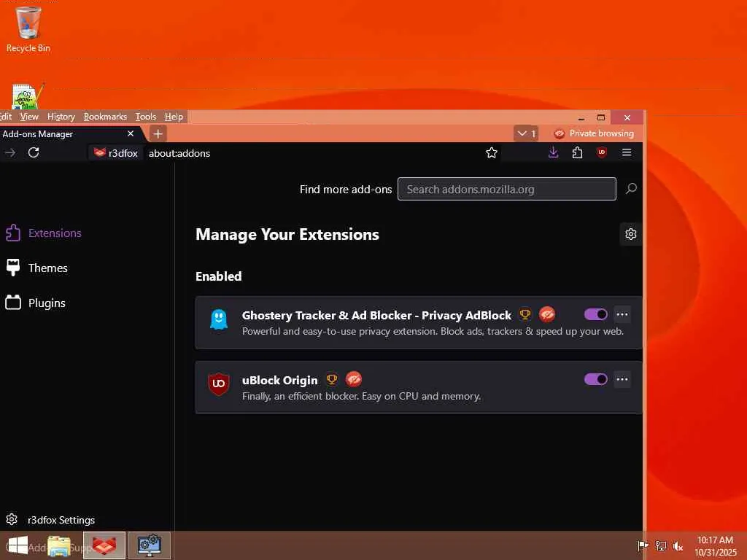Image resolution: width=747 pixels, height=560 pixels.
Task: Open the uBlock Origin toolbar icon
Action: point(602,152)
